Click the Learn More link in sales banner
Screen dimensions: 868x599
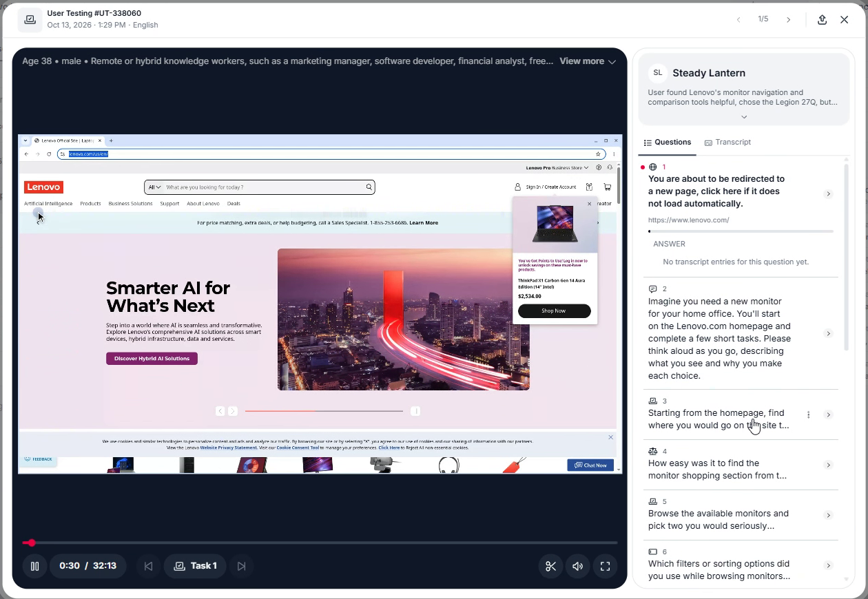(424, 223)
